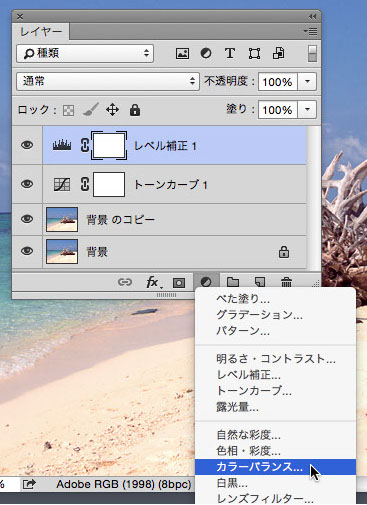The image size is (367, 505).
Task: Click mask link icon on レベル補正 1
Action: [85, 145]
